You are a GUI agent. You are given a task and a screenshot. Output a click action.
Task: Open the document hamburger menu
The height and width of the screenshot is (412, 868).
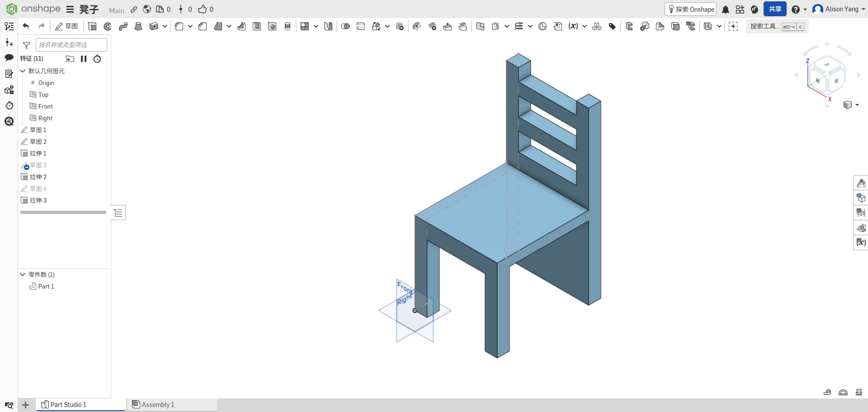coord(70,9)
